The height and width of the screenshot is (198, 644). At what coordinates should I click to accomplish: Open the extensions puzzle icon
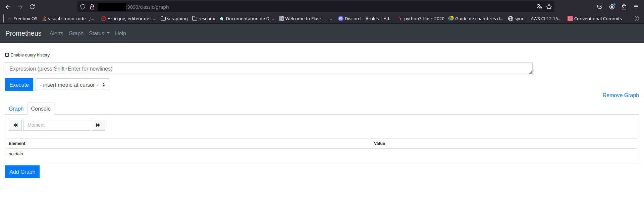tap(624, 7)
